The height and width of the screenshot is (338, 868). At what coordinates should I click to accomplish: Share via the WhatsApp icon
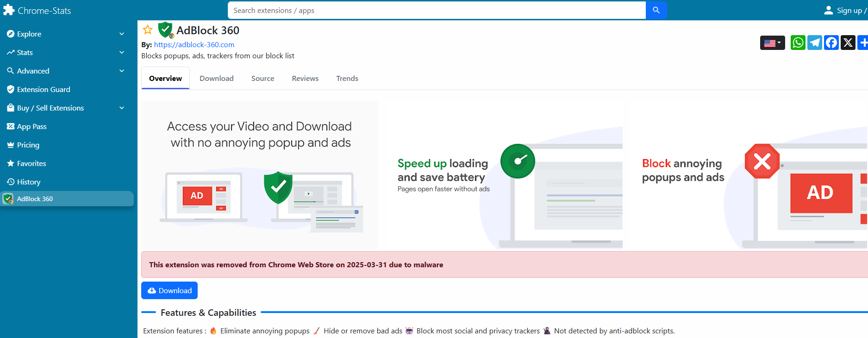pos(798,43)
